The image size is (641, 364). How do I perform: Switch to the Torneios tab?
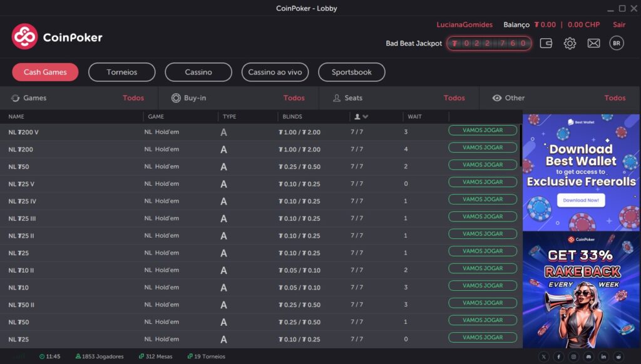tap(122, 73)
